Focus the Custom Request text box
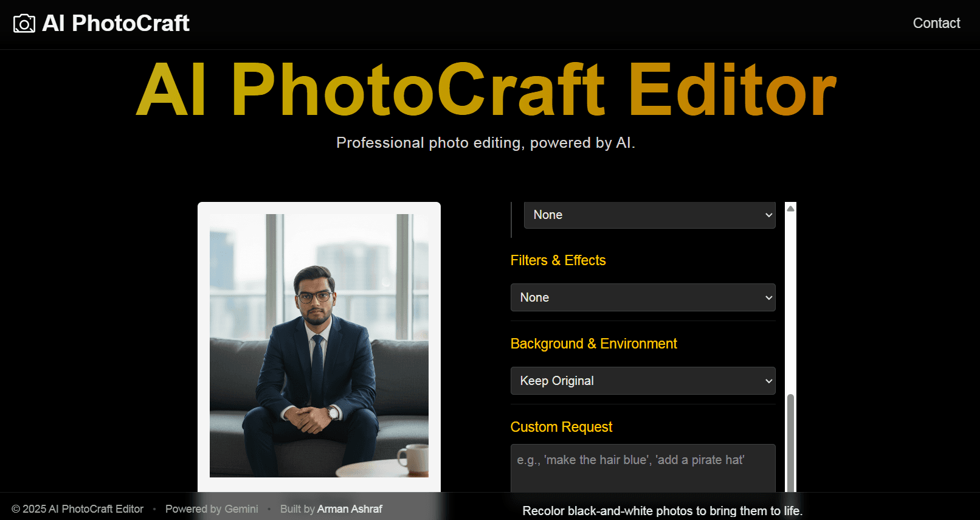The width and height of the screenshot is (980, 520). (x=643, y=468)
